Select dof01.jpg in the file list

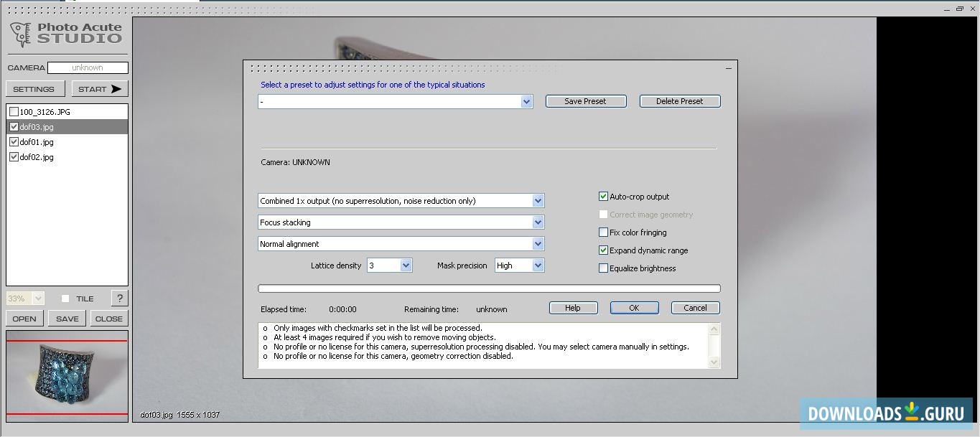coord(37,142)
